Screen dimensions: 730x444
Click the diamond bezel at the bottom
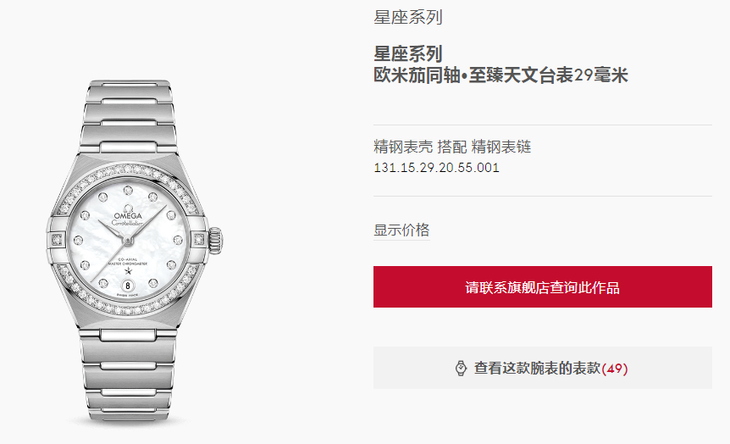tap(128, 309)
